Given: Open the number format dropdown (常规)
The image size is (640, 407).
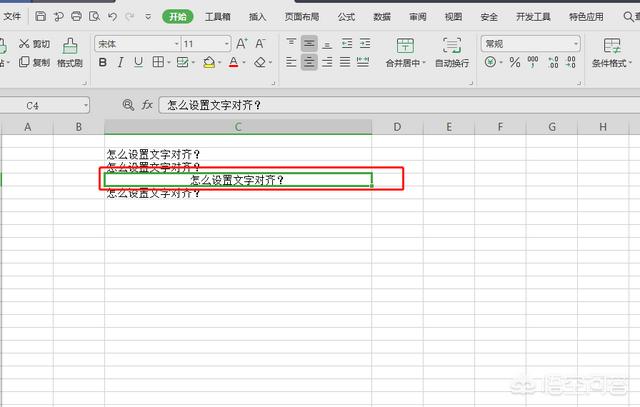Looking at the screenshot, I should [x=530, y=44].
